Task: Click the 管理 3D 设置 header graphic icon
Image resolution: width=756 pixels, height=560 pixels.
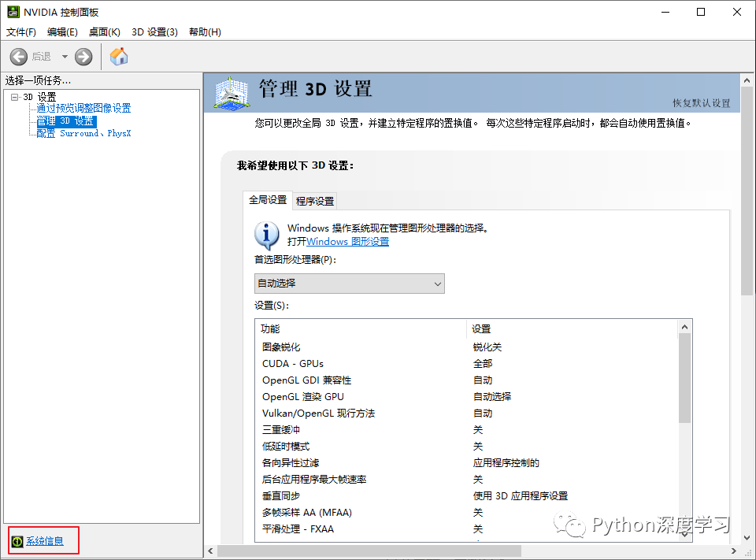Action: [229, 92]
